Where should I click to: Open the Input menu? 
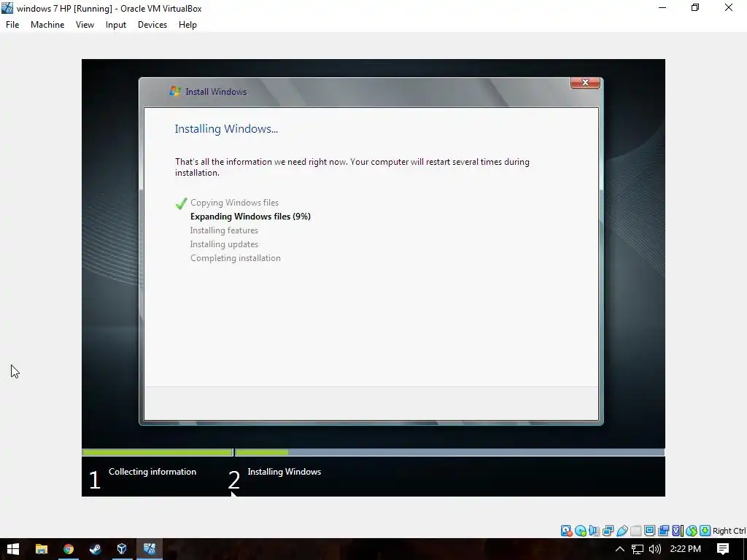click(116, 25)
